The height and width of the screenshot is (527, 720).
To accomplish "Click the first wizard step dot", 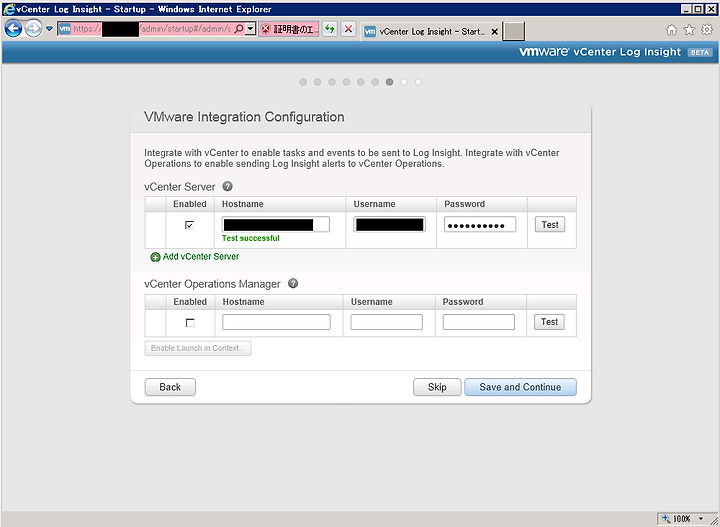I will coord(303,82).
